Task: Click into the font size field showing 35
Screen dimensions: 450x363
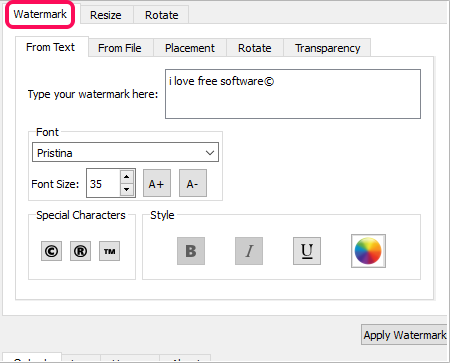Action: click(103, 183)
